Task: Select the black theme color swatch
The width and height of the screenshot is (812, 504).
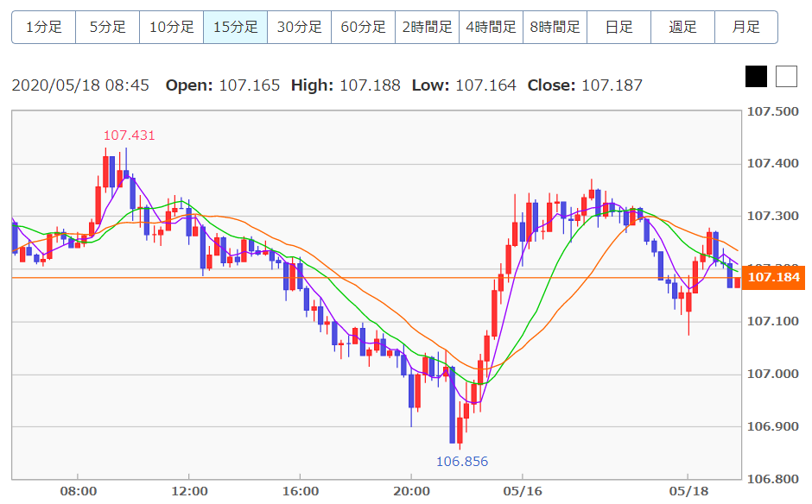Action: [756, 77]
